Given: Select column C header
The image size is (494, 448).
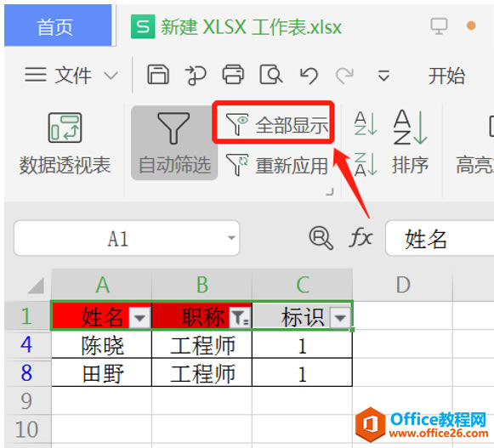Looking at the screenshot, I should pyautogui.click(x=302, y=285).
